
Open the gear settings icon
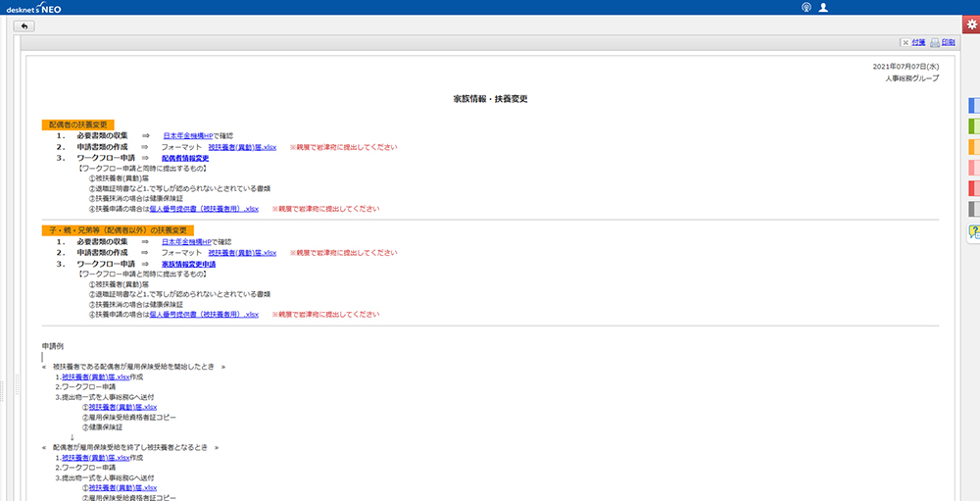pos(971,25)
